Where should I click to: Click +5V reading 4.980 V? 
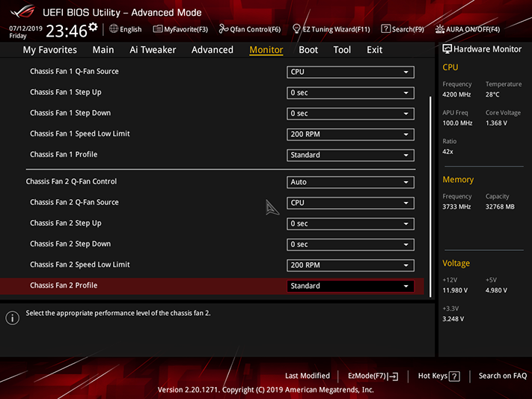pos(496,290)
